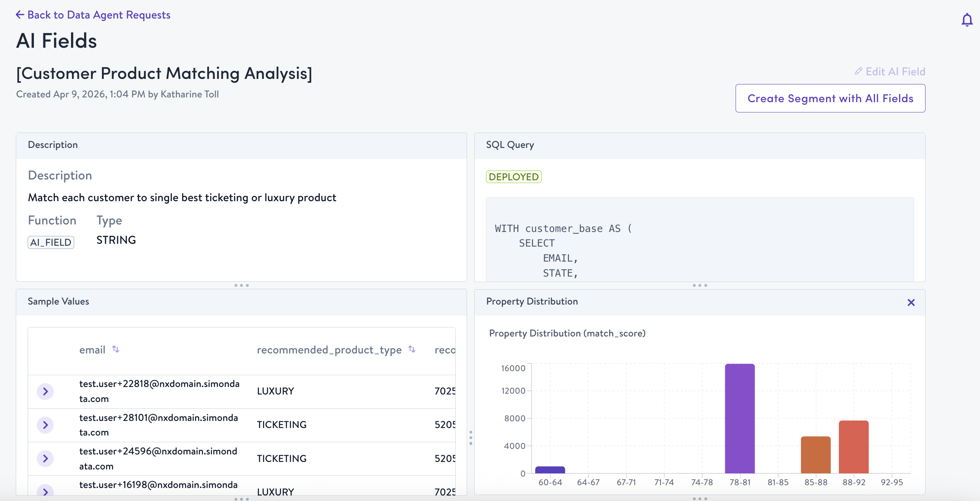
Task: Click the panel resize handle below Description
Action: pyautogui.click(x=242, y=285)
